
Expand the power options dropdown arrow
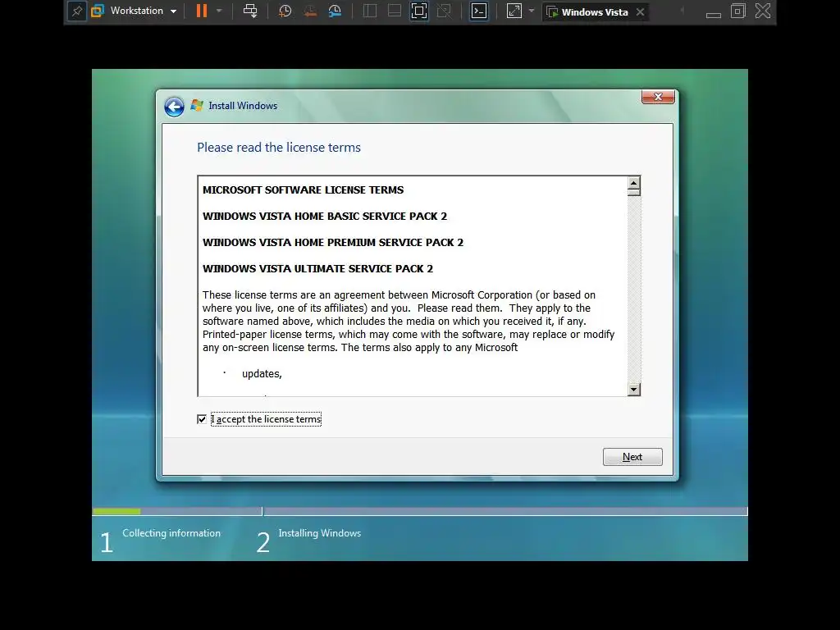(x=219, y=11)
